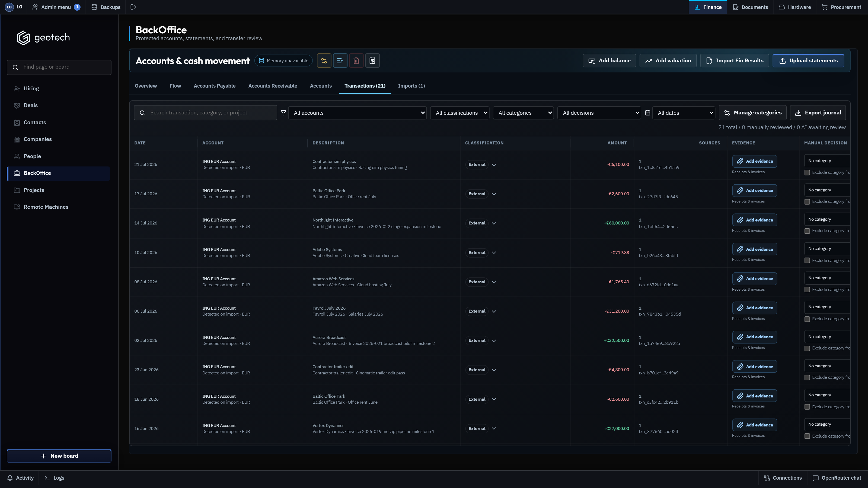Check Exclude category for Aurora Broadcast row
868x488 pixels.
807,348
